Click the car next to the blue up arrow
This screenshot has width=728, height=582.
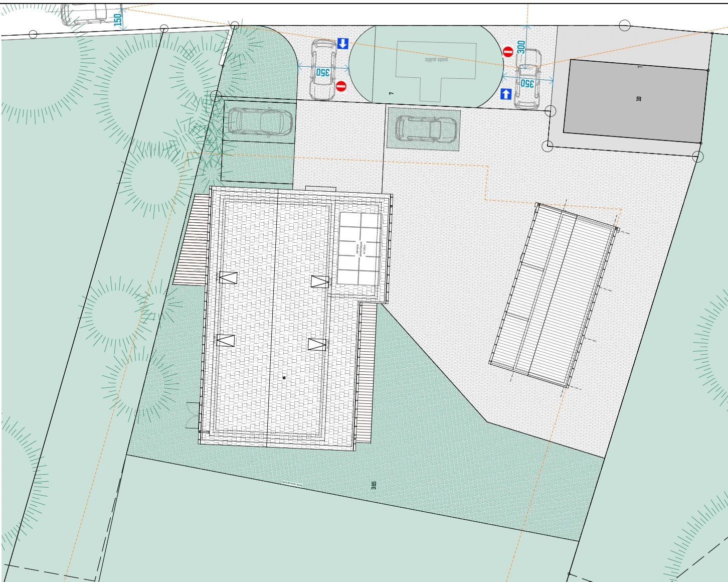(528, 80)
